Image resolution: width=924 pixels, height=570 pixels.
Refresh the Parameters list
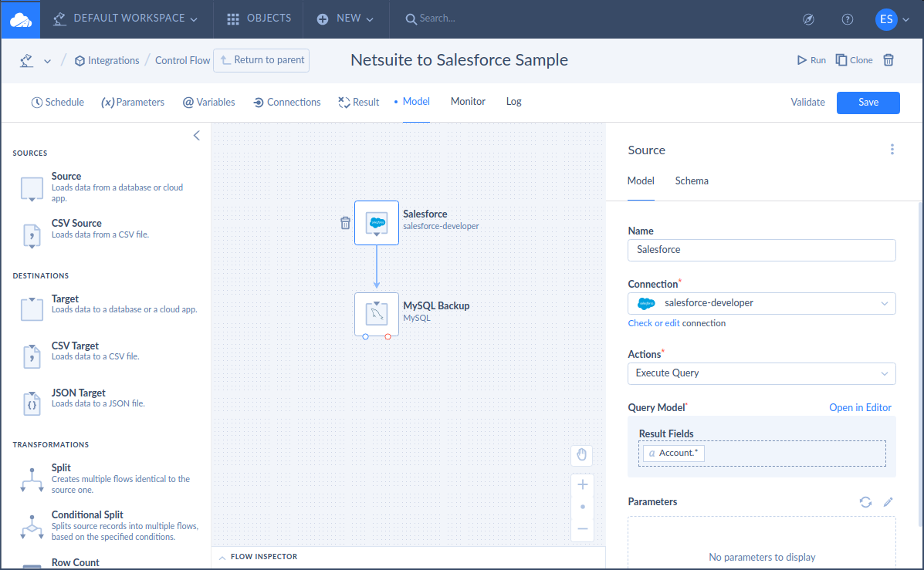[x=865, y=501]
